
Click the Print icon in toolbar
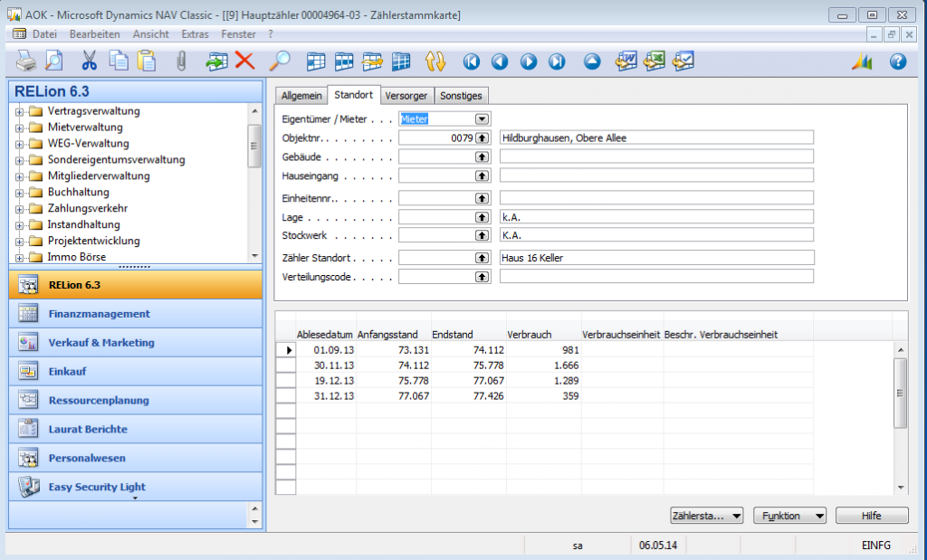25,61
